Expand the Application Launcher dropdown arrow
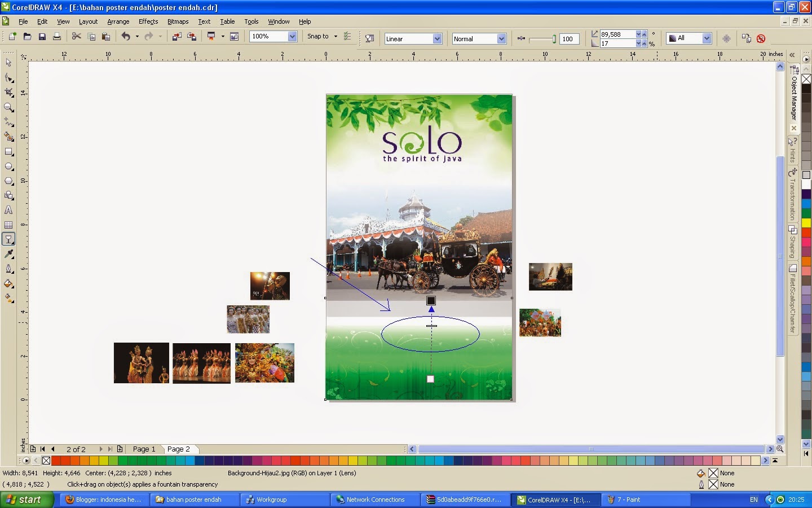Image resolution: width=812 pixels, height=508 pixels. pos(223,37)
